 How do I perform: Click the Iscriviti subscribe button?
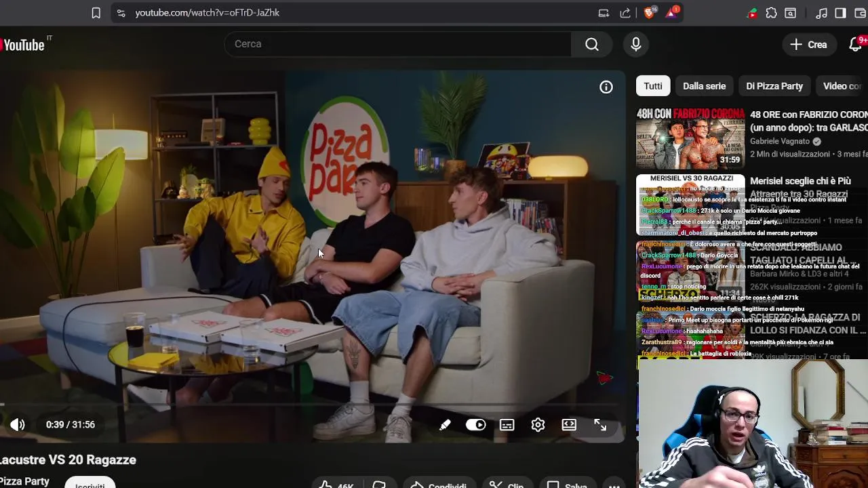[x=90, y=483]
